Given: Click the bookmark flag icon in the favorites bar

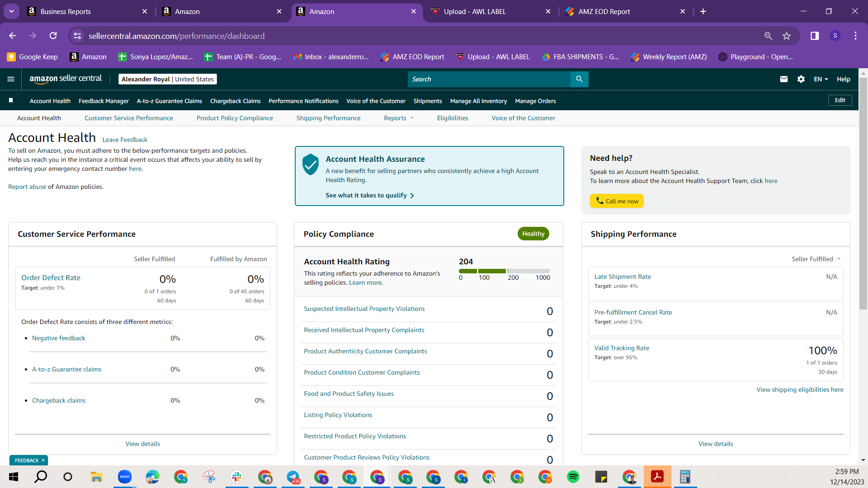Looking at the screenshot, I should tap(11, 100).
